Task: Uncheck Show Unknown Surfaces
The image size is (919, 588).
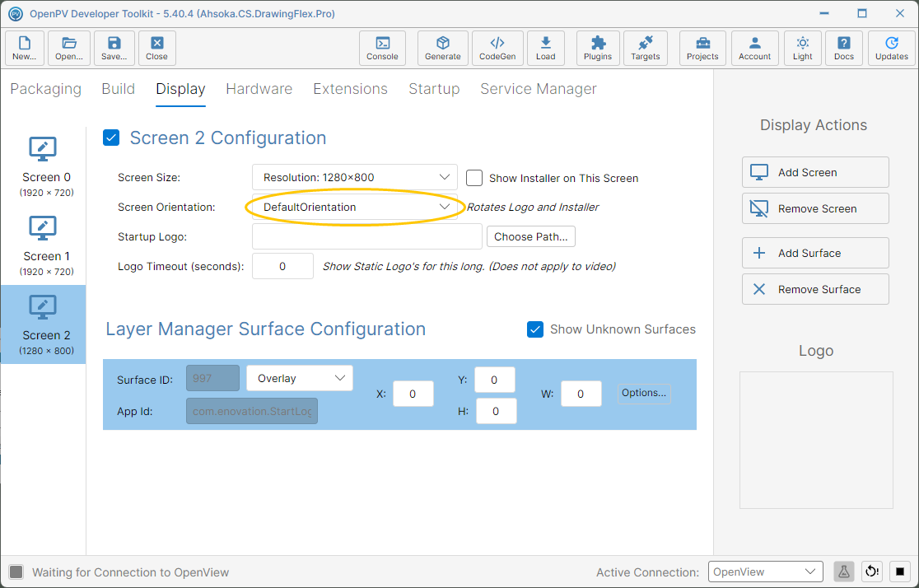Action: click(535, 329)
